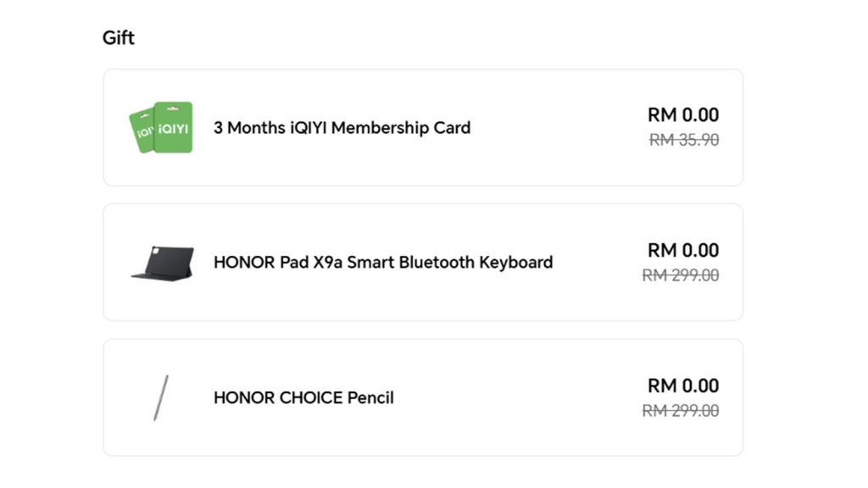Click crossed-out RM 299.00 on keyboard row
Viewport: 868px width, 488px height.
point(681,275)
